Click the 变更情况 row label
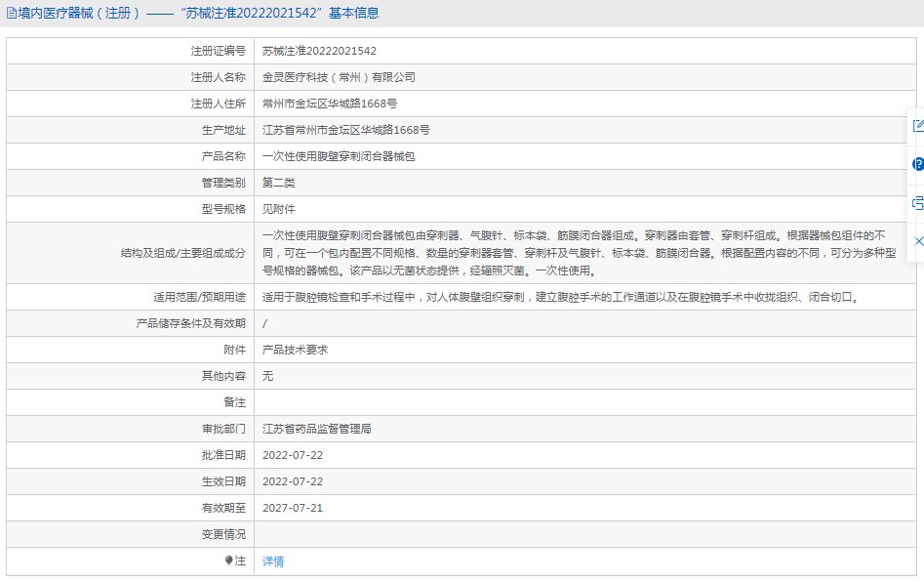 (223, 534)
